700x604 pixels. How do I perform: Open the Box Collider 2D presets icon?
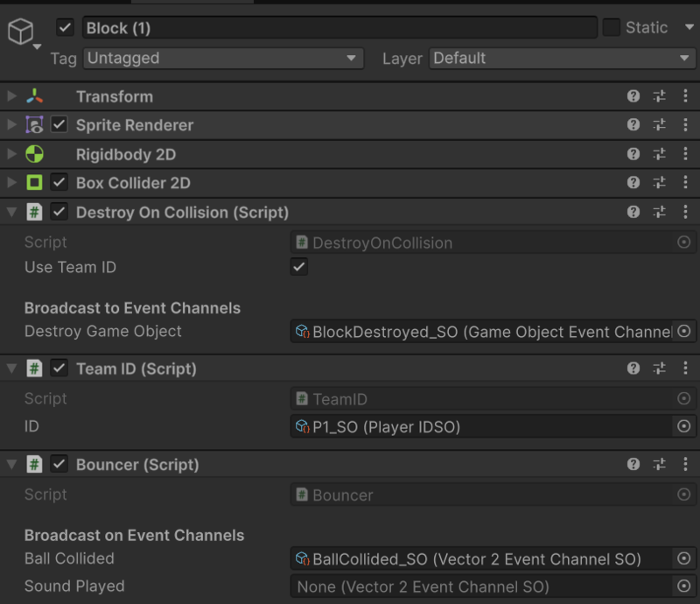(x=660, y=182)
